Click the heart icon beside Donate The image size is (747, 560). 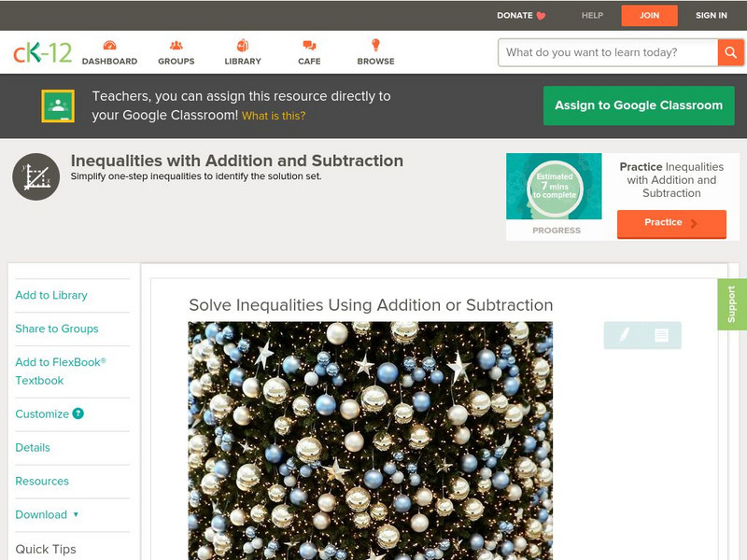click(541, 16)
